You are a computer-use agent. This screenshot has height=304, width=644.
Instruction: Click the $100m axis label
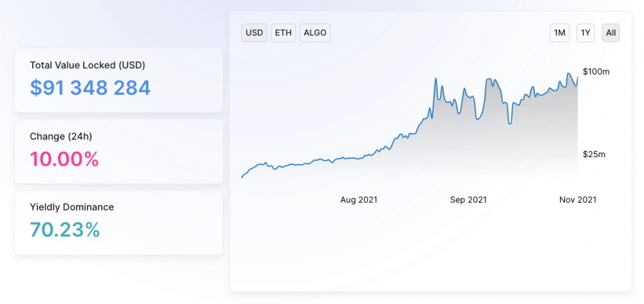pos(596,72)
